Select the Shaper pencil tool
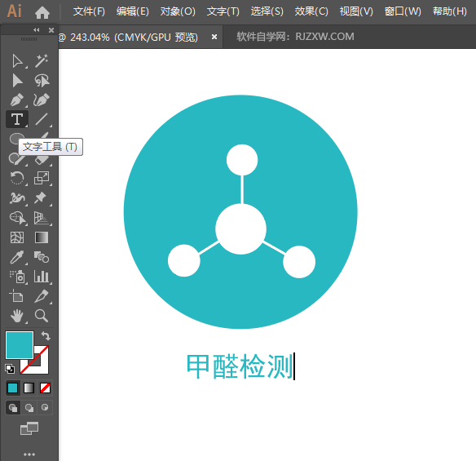The width and height of the screenshot is (476, 461). (16, 159)
